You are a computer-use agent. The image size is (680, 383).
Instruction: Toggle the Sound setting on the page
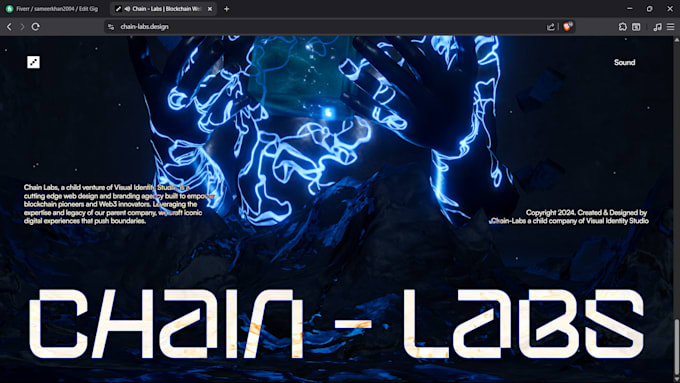pyautogui.click(x=624, y=62)
